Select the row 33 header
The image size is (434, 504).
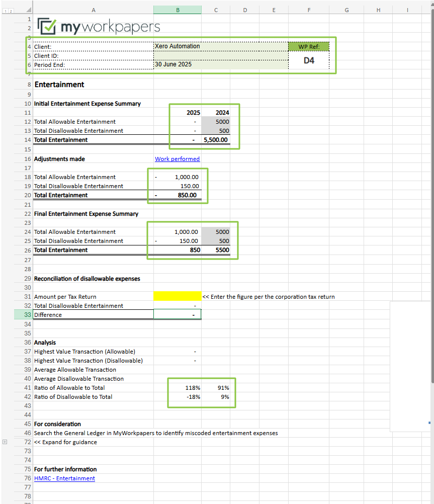point(28,315)
